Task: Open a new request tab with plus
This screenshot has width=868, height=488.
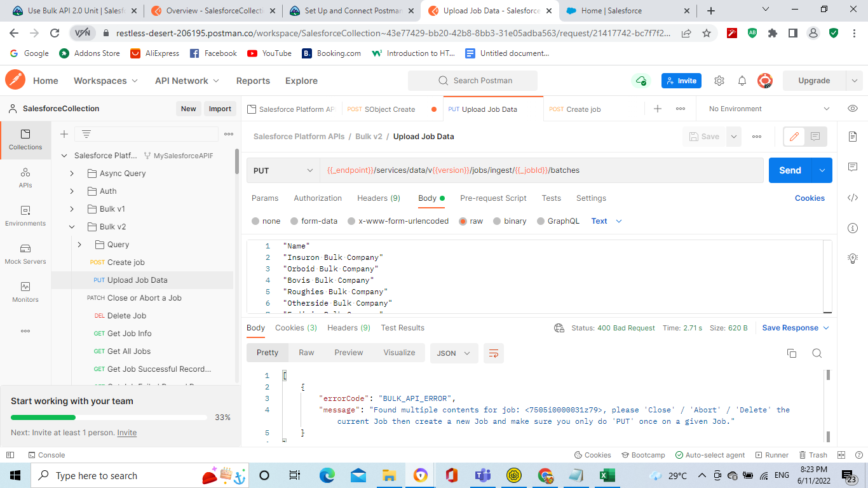Action: [x=658, y=109]
